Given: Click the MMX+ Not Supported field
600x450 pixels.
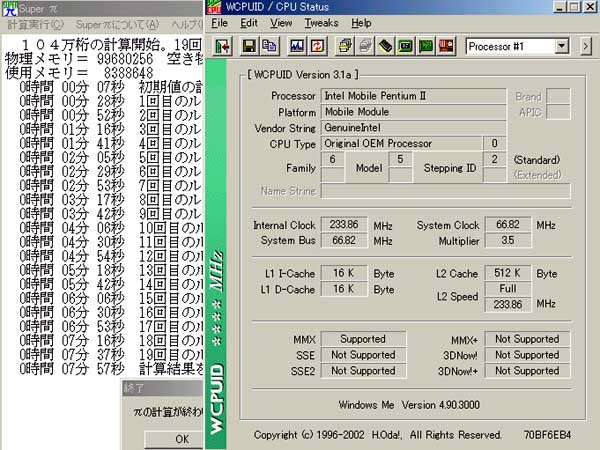Looking at the screenshot, I should coord(527,339).
